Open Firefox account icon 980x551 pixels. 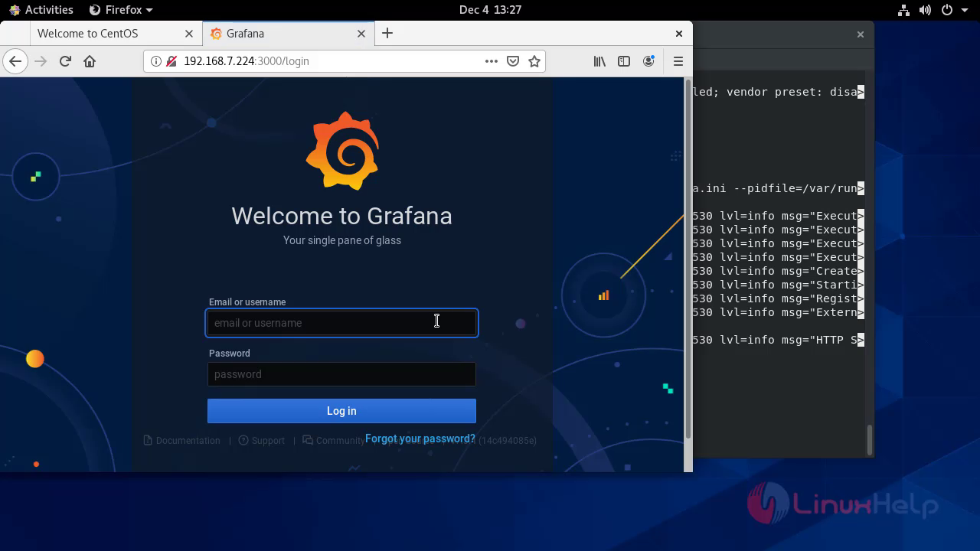tap(649, 61)
